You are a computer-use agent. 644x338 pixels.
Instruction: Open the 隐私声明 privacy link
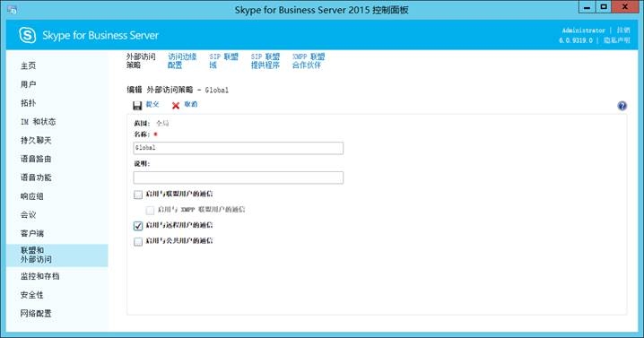[616, 40]
